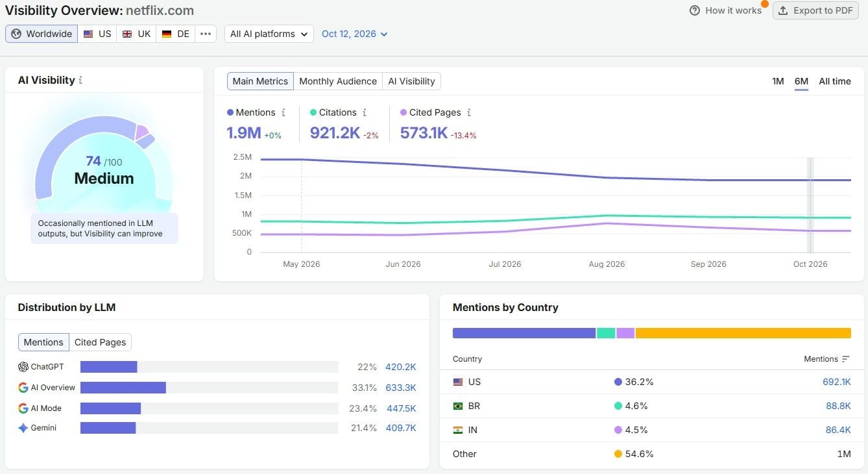The image size is (868, 474).
Task: Click the 74/100 visibility gauge
Action: [x=104, y=162]
